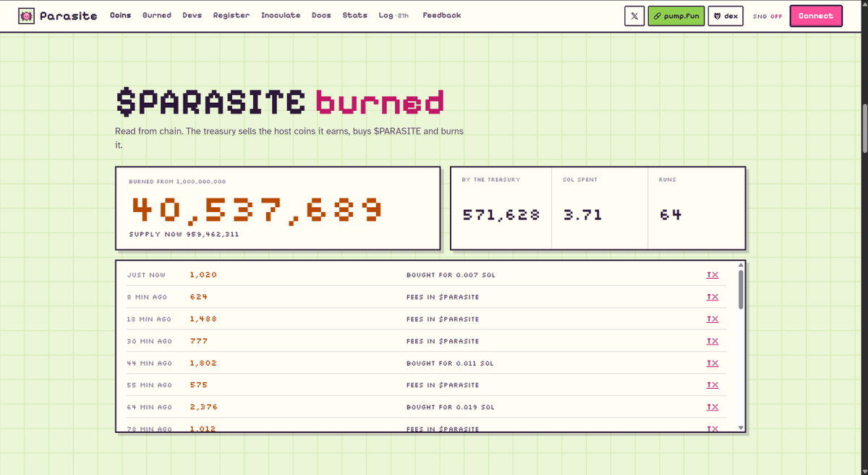Open TX link for the 44 min ago burn
Viewport: 868px width, 475px height.
tap(712, 363)
